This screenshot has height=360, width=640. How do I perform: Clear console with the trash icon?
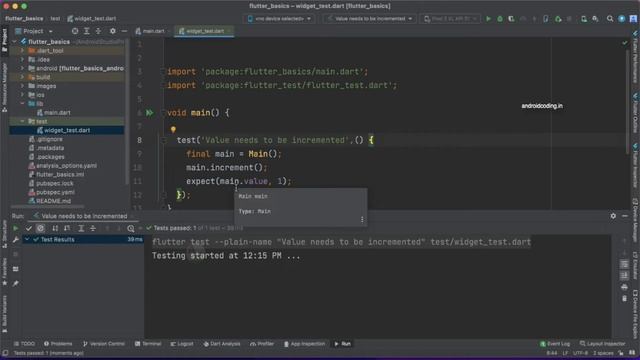624,299
